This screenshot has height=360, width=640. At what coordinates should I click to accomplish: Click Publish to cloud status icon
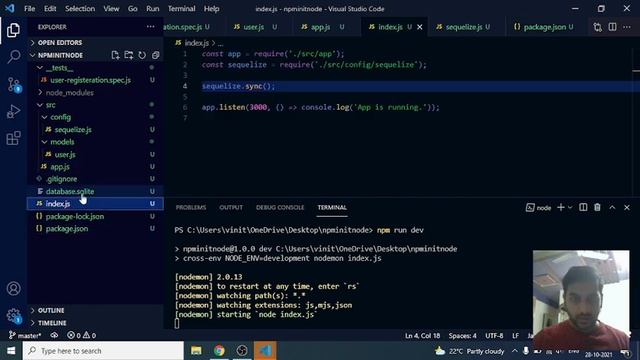[54, 336]
